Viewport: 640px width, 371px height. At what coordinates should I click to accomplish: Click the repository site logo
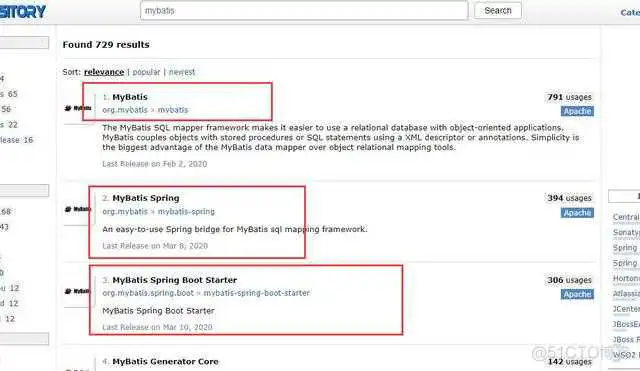23,11
